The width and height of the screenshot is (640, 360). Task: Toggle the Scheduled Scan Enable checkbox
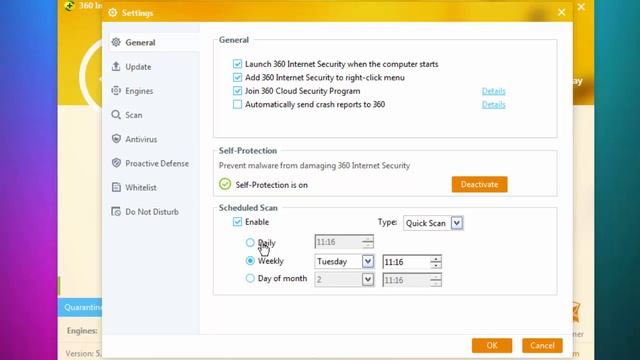tap(237, 222)
